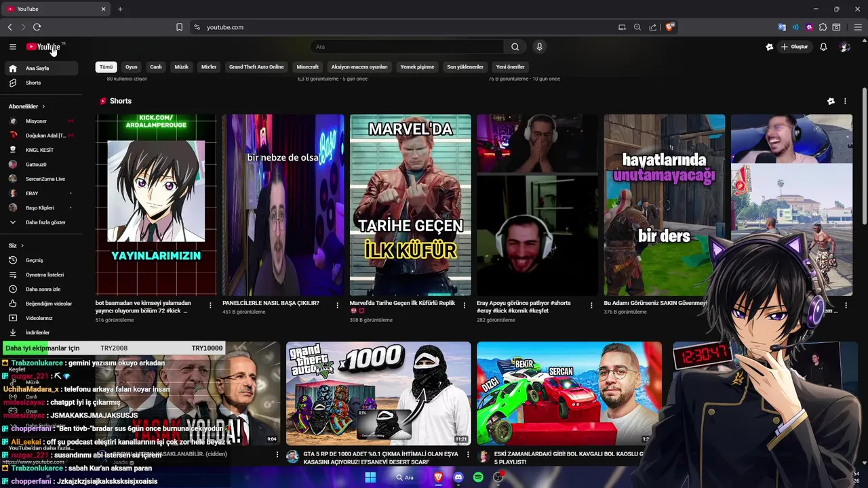Open Geçmiş history in sidebar
This screenshot has width=868, height=488.
coord(40,260)
